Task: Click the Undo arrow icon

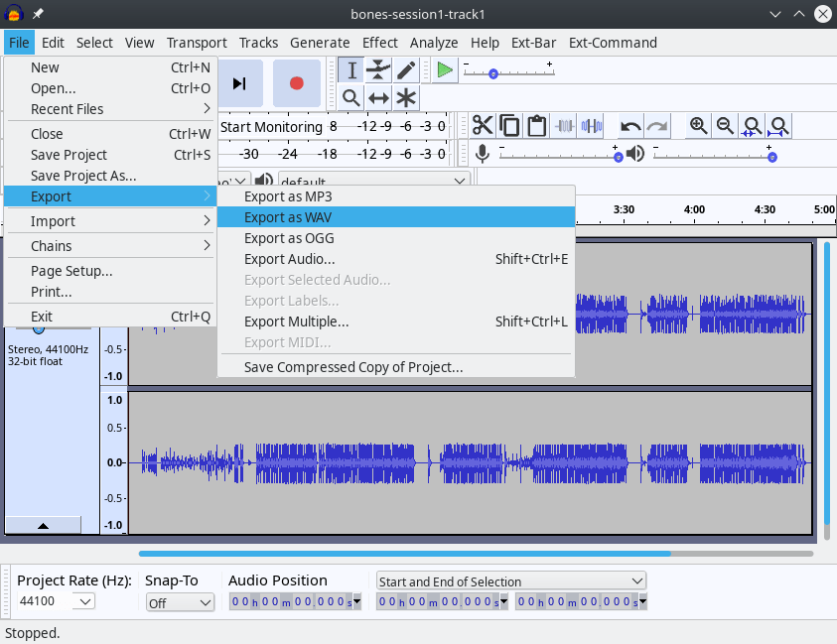Action: point(629,125)
